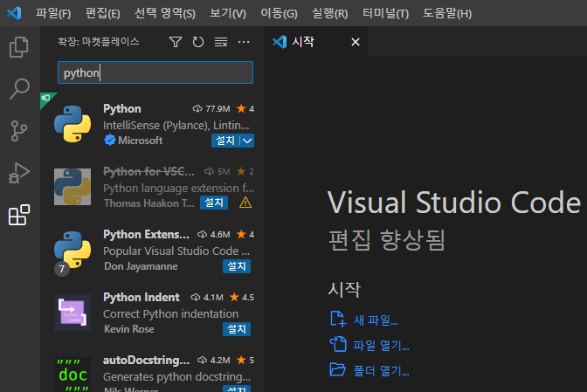Click the VS Code logo in title bar

[14, 13]
